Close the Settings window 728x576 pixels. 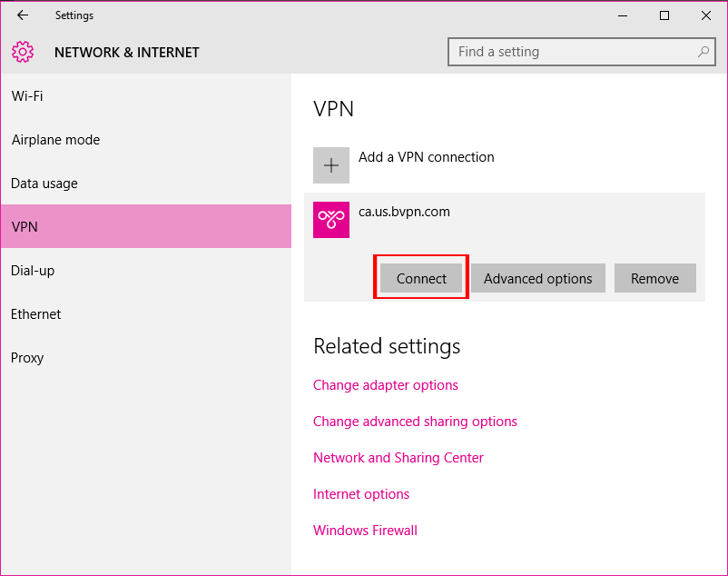click(706, 15)
